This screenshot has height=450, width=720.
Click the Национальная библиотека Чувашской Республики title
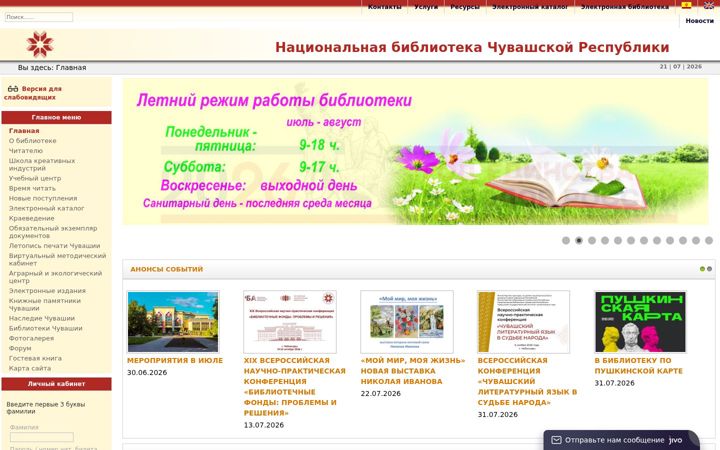(x=472, y=47)
